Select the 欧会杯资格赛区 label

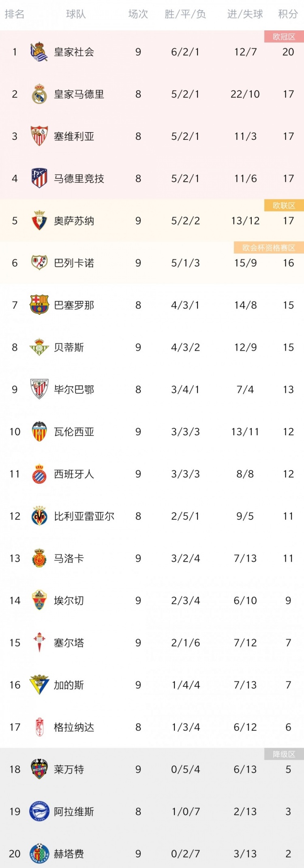click(269, 248)
